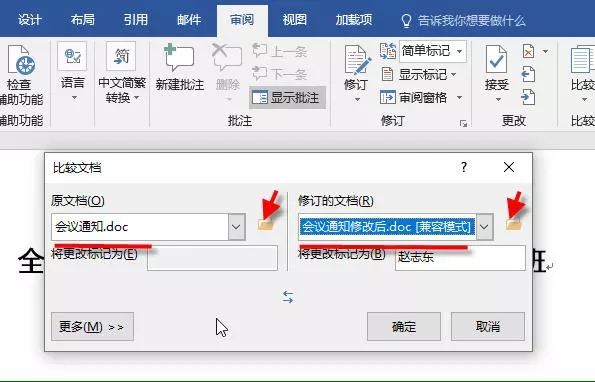
Task: Open the Check Accessibility (检查辅助功能) tool
Action: (21, 75)
